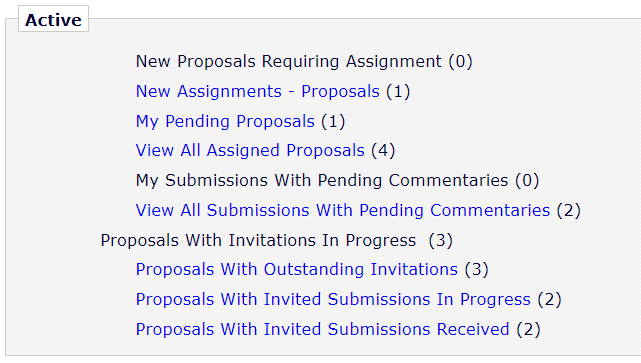Screen dimensions: 641x363
Task: Open View All Assigned Proposals
Action: click(x=250, y=150)
